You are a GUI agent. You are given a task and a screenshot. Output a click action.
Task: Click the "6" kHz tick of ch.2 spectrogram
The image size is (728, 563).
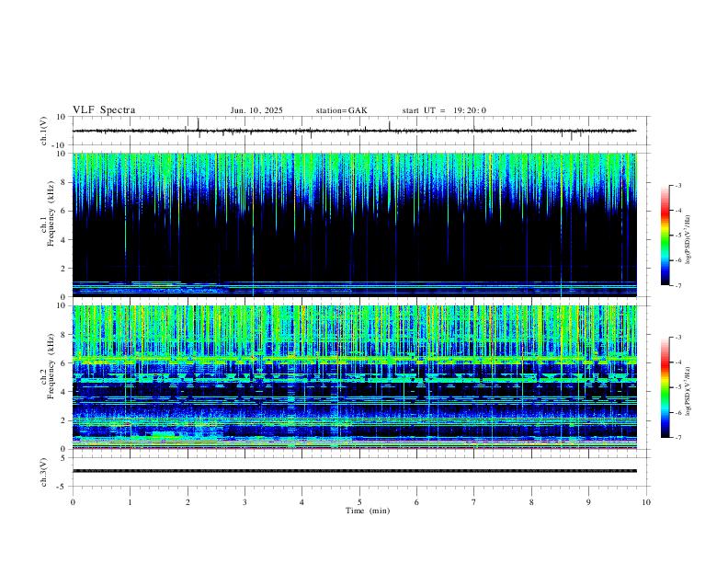(63, 363)
